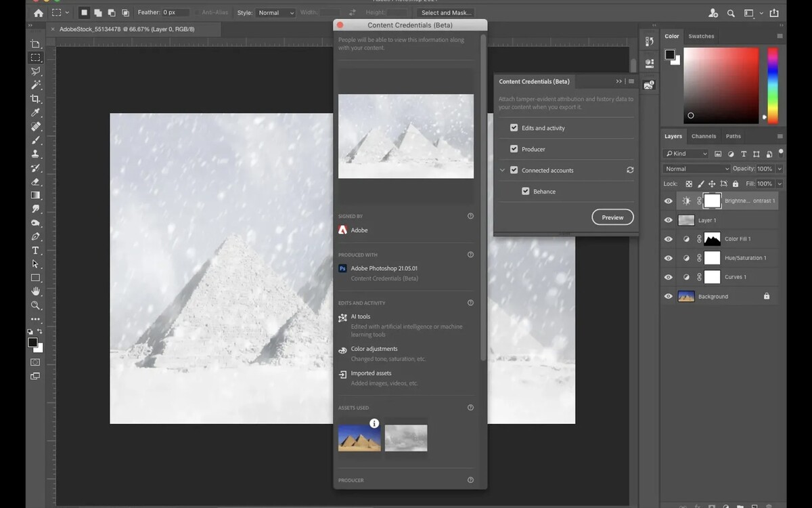Image resolution: width=812 pixels, height=508 pixels.
Task: Swap foreground and background colors
Action: [x=41, y=332]
